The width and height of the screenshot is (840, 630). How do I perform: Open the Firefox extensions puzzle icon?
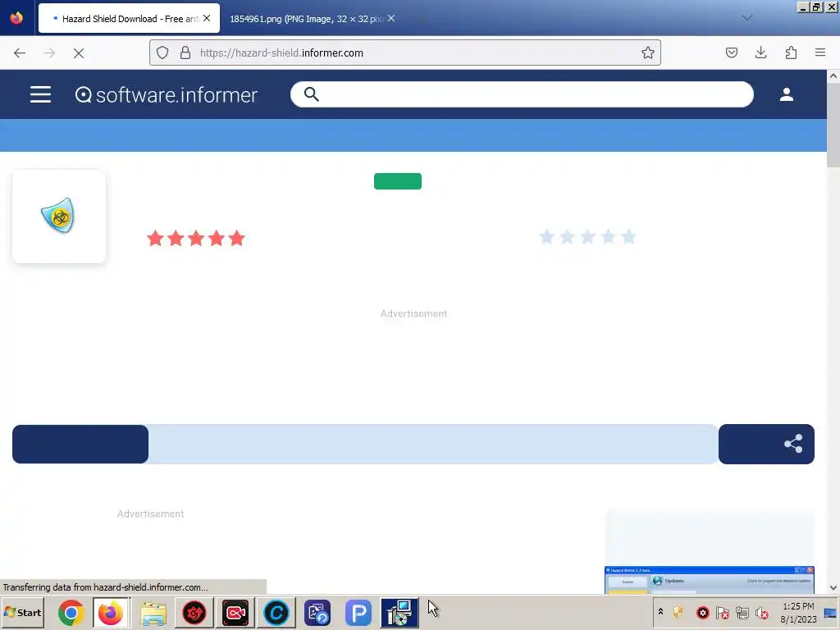click(791, 52)
